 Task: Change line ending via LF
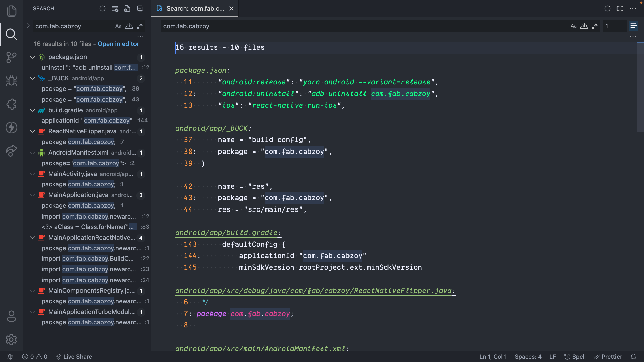point(553,357)
